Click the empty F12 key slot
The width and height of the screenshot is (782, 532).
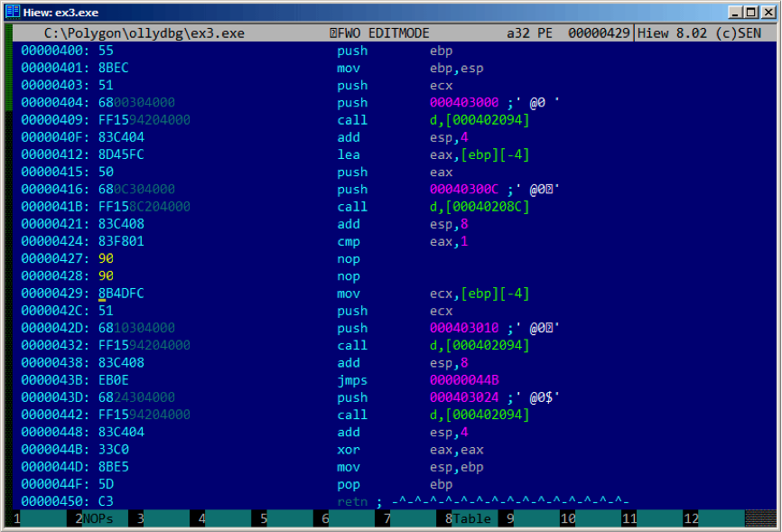point(720,519)
